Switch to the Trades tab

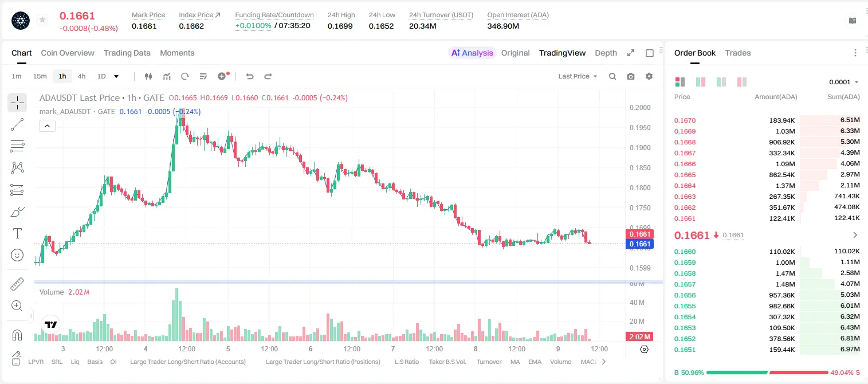pos(738,53)
